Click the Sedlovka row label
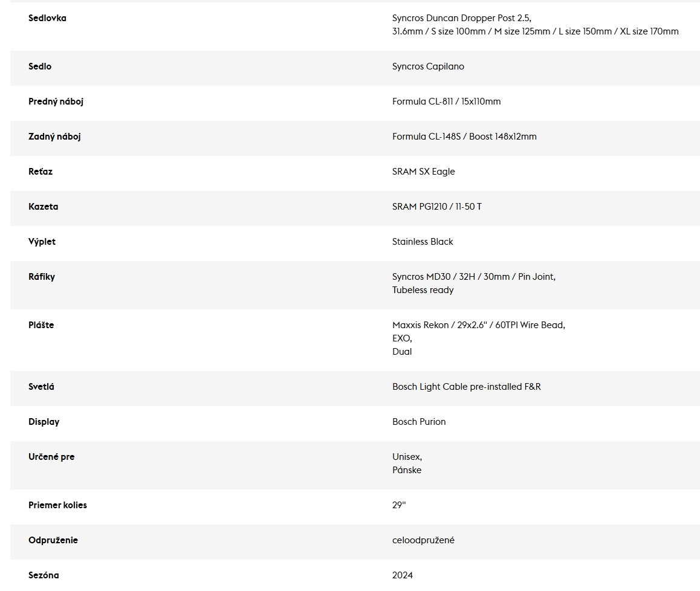This screenshot has height=591, width=700. pyautogui.click(x=47, y=18)
